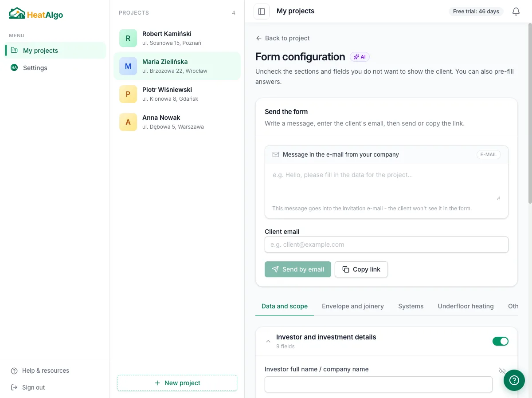The image size is (532, 398).
Task: Click the Free trial: 46 days badge
Action: [x=476, y=12]
